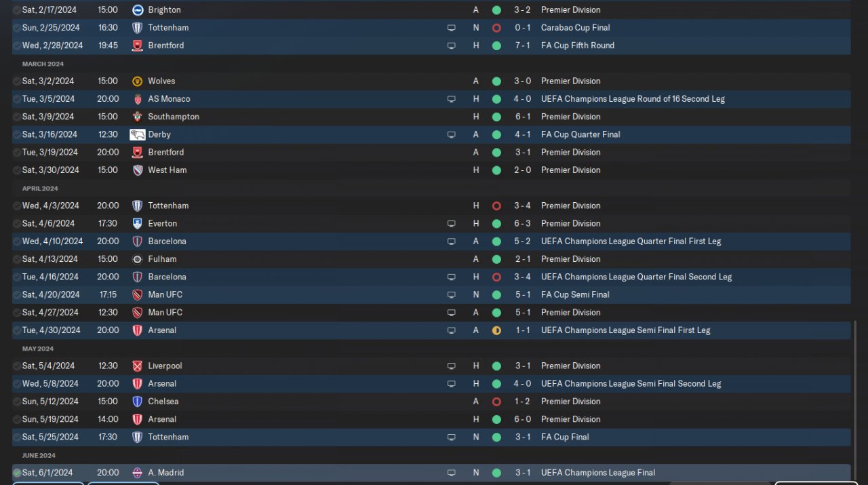Click the Fulham club badge
The height and width of the screenshot is (485, 868).
(138, 259)
